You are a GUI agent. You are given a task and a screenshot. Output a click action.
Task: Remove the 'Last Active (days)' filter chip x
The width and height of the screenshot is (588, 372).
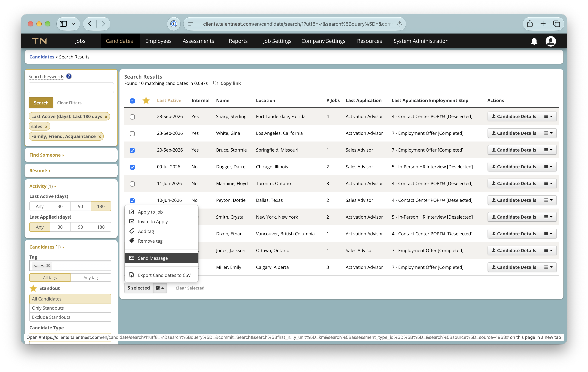106,117
